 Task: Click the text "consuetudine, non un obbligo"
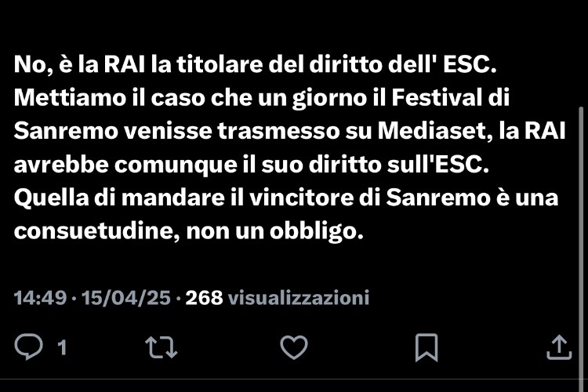189,231
